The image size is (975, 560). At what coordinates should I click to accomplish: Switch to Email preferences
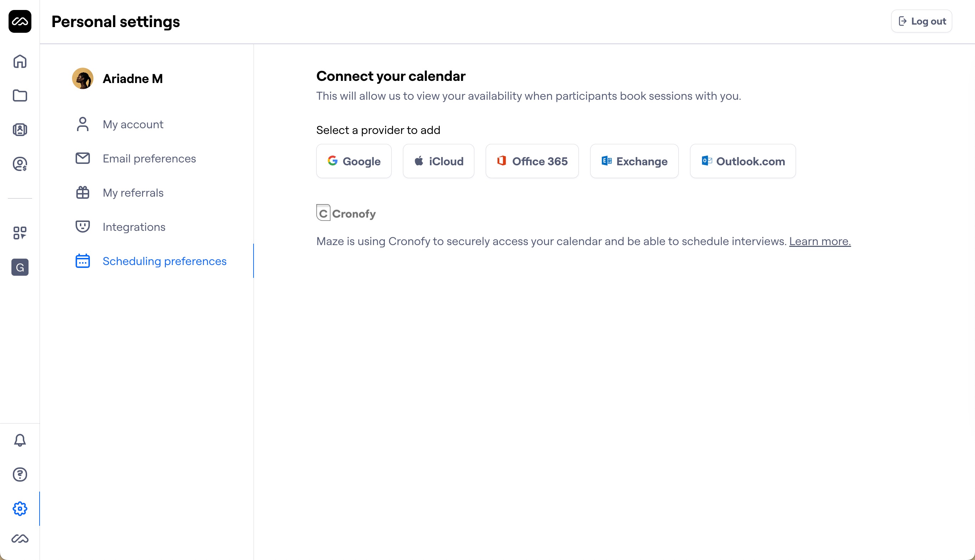tap(149, 158)
